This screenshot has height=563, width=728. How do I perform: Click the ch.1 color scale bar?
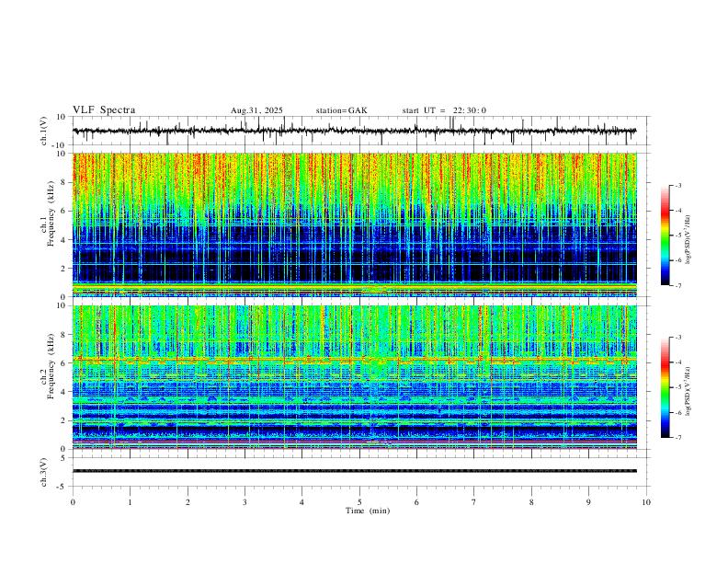(x=665, y=236)
